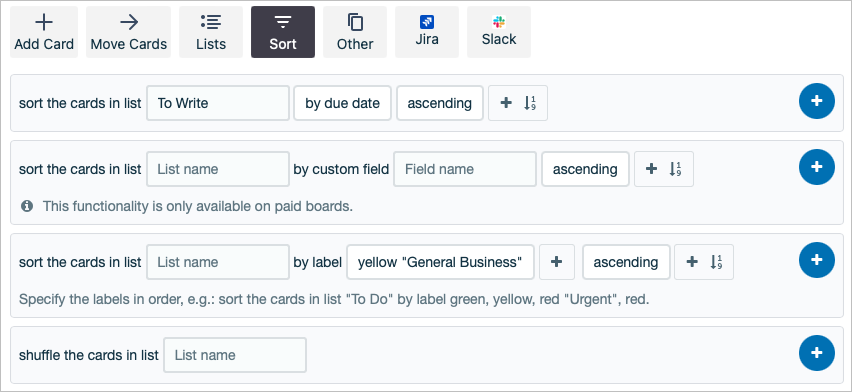Click "This functionality is only available on paid boards."
The image size is (852, 392).
[198, 207]
